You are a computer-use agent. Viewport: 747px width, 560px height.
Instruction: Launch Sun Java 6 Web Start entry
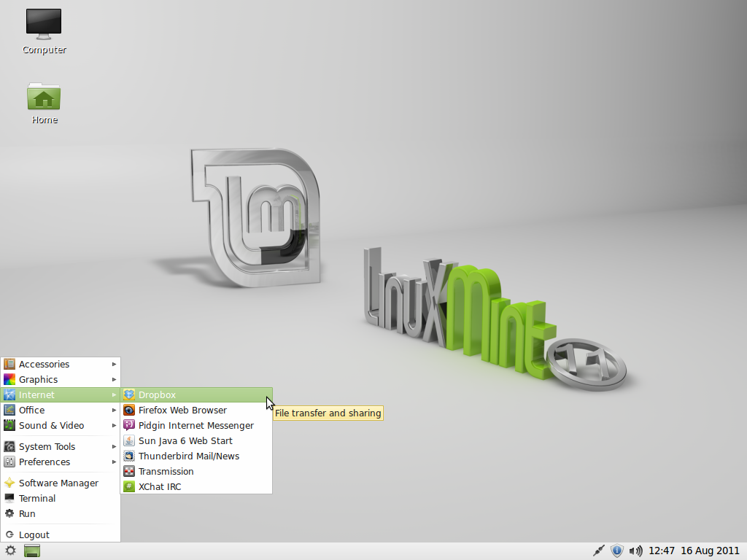pyautogui.click(x=196, y=440)
